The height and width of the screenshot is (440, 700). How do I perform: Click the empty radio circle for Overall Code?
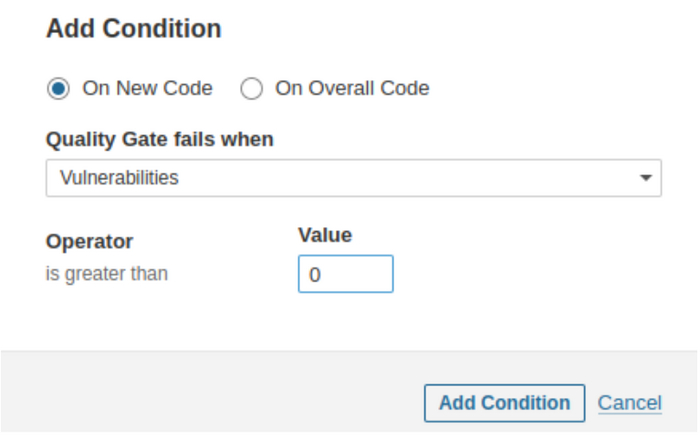252,88
